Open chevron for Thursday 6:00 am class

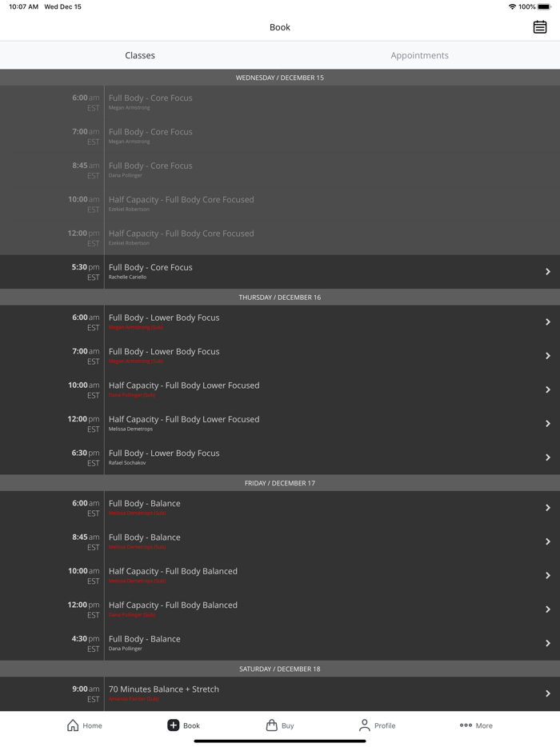548,322
